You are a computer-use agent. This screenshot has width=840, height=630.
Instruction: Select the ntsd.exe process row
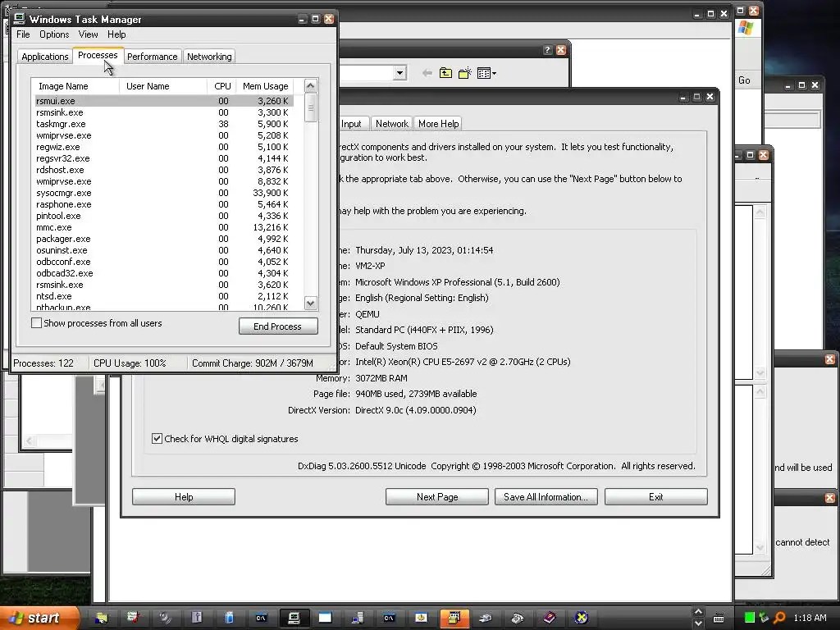[163, 296]
